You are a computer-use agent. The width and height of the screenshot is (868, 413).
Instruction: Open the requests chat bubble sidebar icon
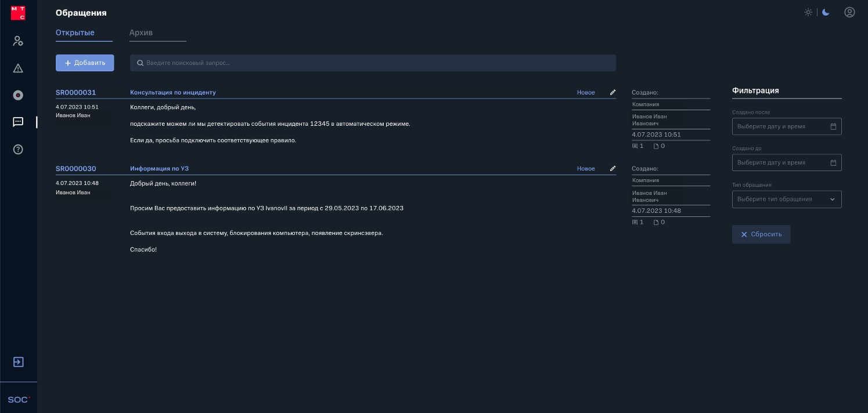(18, 122)
